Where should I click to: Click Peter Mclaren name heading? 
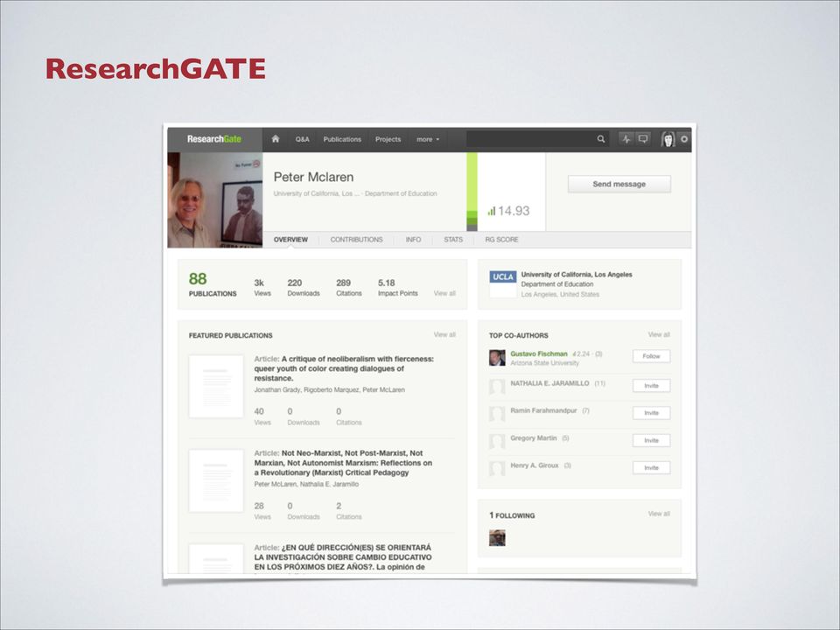point(313,177)
